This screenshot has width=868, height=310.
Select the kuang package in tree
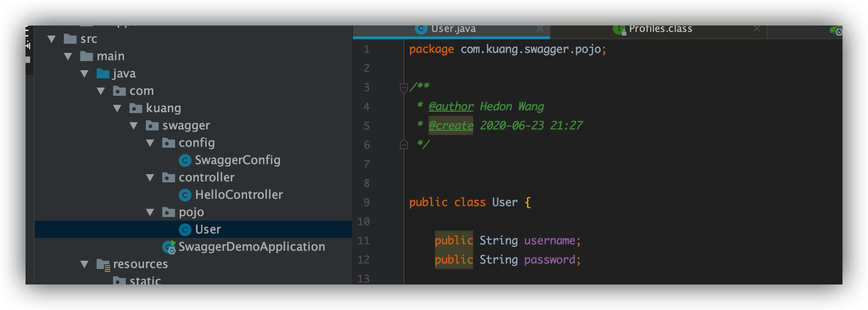point(163,108)
